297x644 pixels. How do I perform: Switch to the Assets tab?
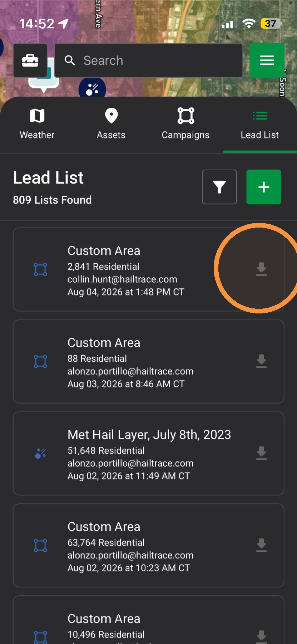coord(111,124)
